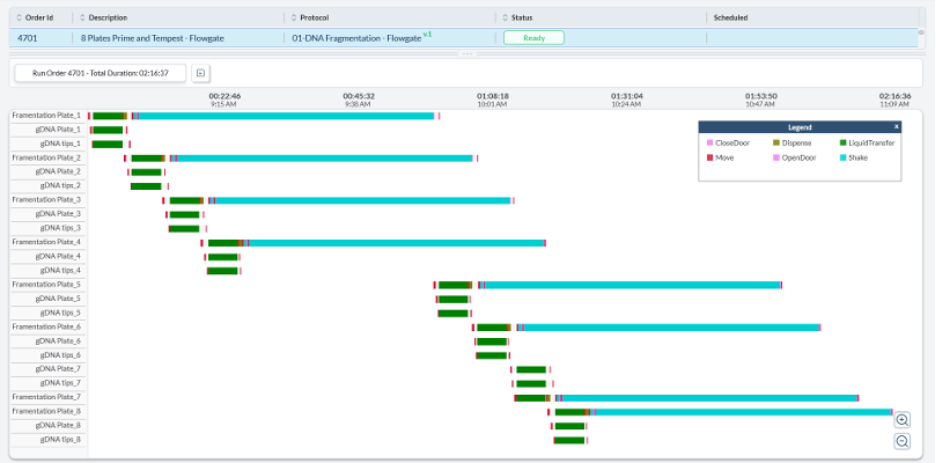Viewport: 936px width, 463px height.
Task: Click the Ready status badge
Action: tap(533, 38)
